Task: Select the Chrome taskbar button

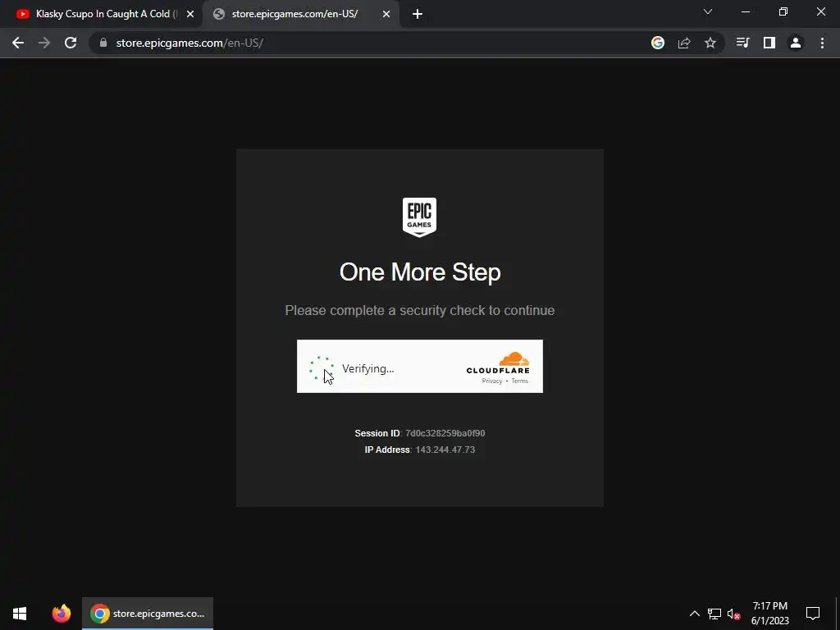Action: [148, 614]
